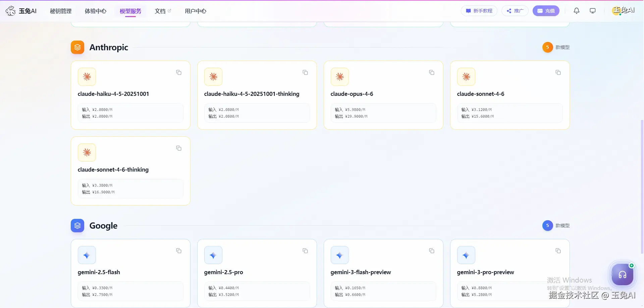
Task: Click the gemini-2.5-pro card logo
Action: [213, 255]
